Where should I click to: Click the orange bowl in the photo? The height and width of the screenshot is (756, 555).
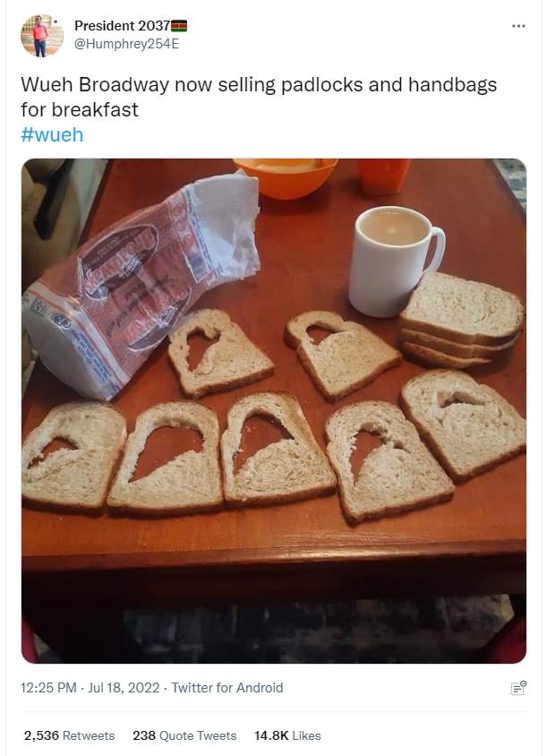tap(286, 177)
